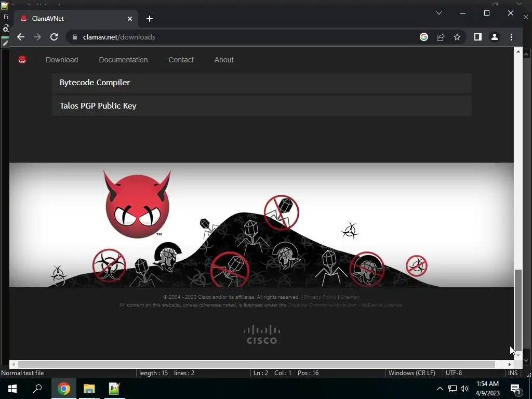The image size is (532, 399).
Task: Open the Privacy Policy footer link
Action: pyautogui.click(x=320, y=297)
